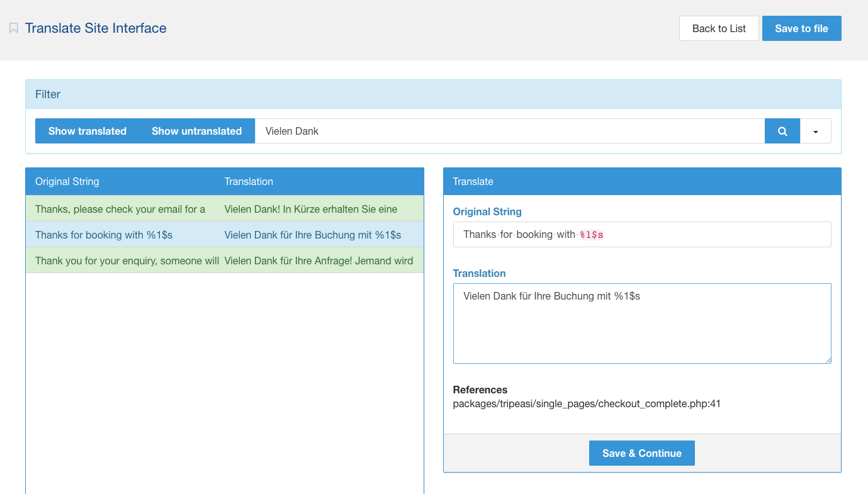Open the search options dropdown caret
Image resolution: width=868 pixels, height=494 pixels.
click(816, 131)
